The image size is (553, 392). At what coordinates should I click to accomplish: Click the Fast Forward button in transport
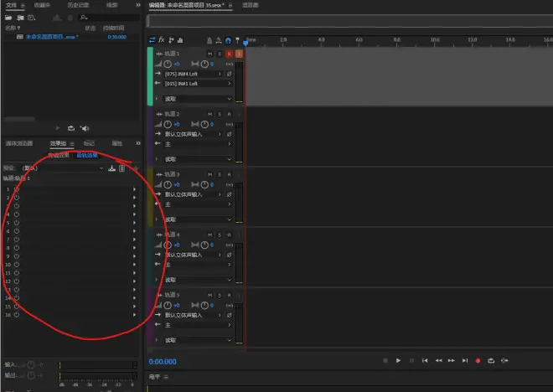[x=452, y=361]
